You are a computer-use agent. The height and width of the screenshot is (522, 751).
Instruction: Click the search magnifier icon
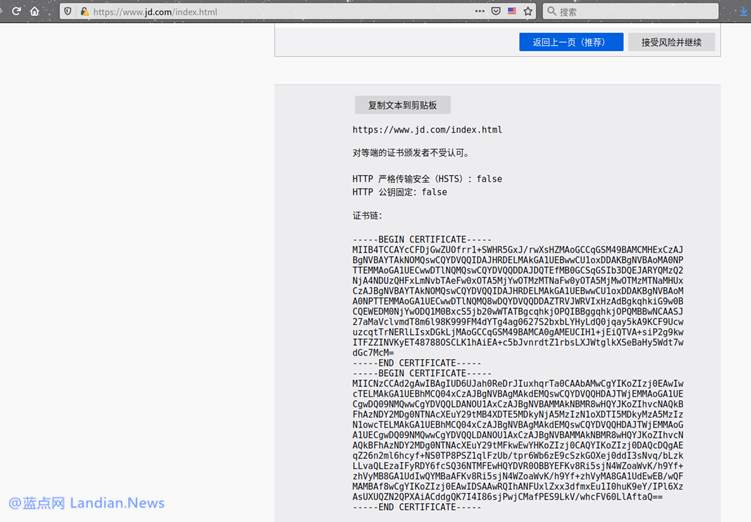(551, 12)
